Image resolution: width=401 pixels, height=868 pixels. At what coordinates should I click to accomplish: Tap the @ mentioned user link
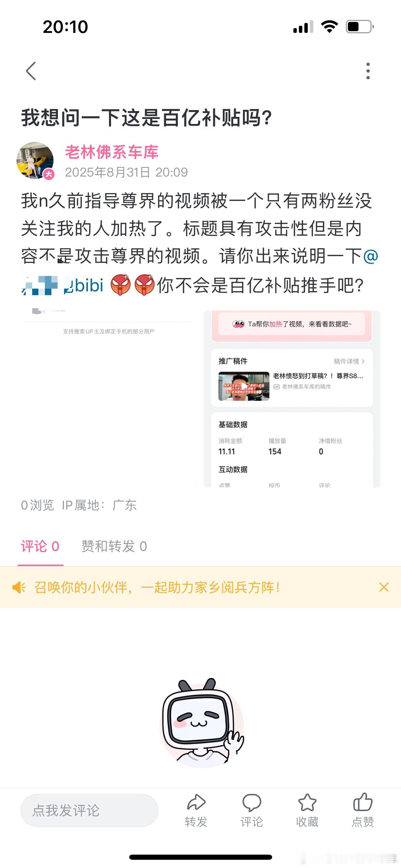(62, 285)
